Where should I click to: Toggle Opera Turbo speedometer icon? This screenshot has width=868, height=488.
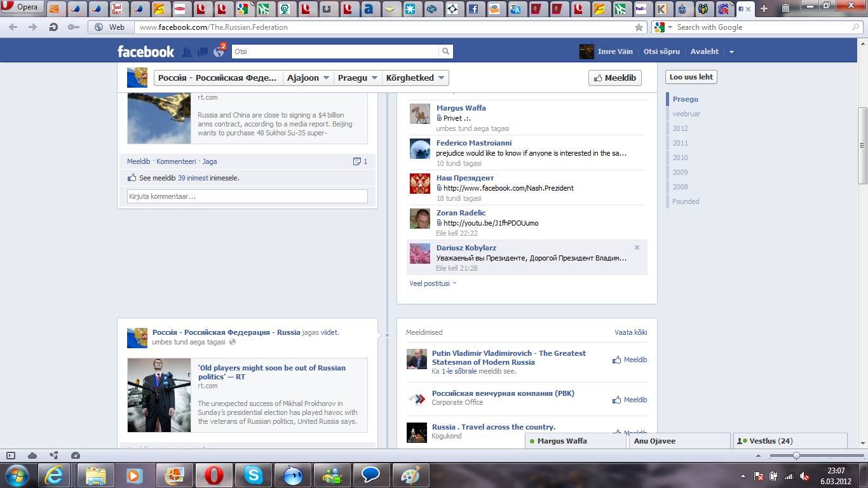(76, 456)
